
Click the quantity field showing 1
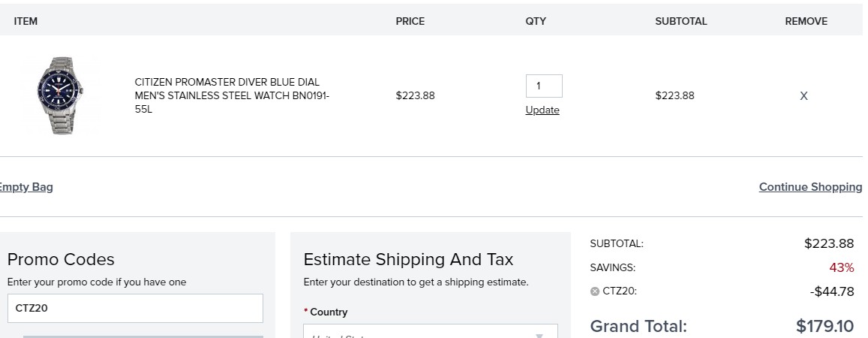tap(544, 86)
